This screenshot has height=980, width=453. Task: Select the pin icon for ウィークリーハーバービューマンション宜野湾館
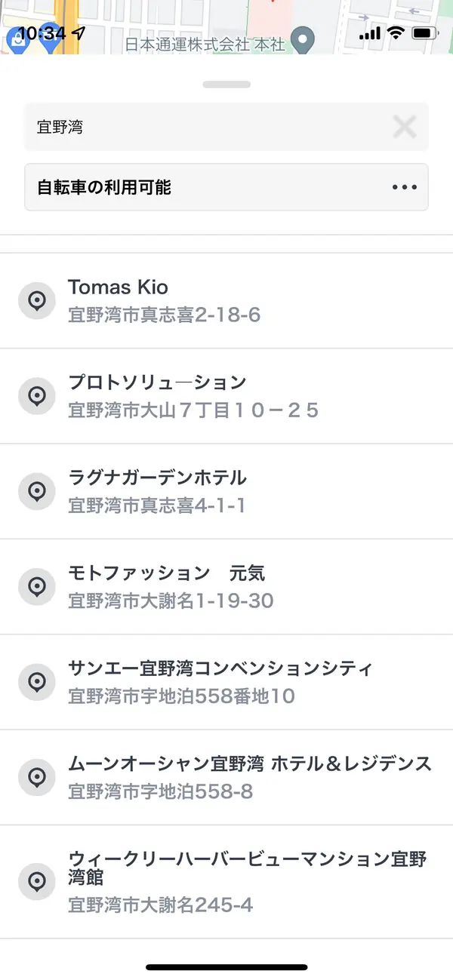(36, 877)
